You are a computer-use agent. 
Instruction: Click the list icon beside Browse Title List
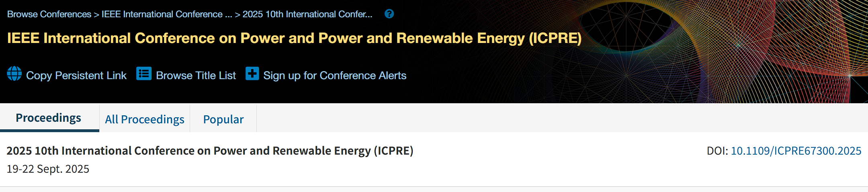click(144, 74)
